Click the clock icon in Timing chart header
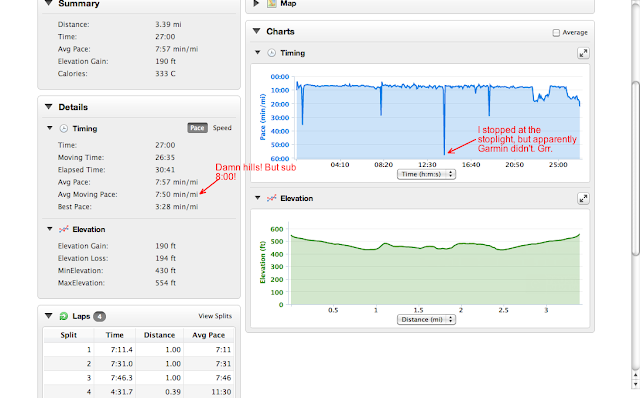Image resolution: width=640 pixels, height=398 pixels. tap(271, 53)
